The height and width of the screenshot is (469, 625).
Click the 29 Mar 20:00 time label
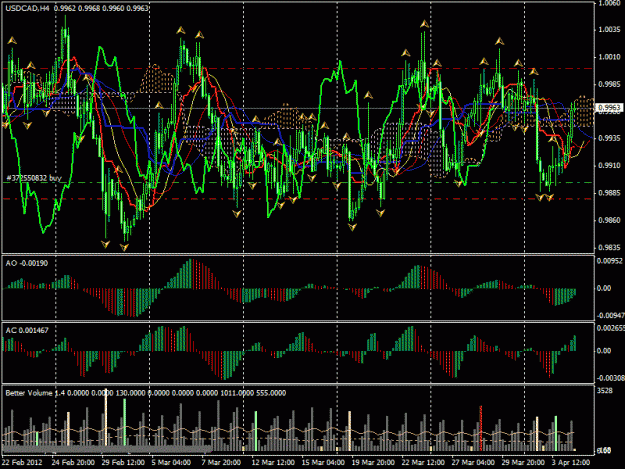click(523, 462)
